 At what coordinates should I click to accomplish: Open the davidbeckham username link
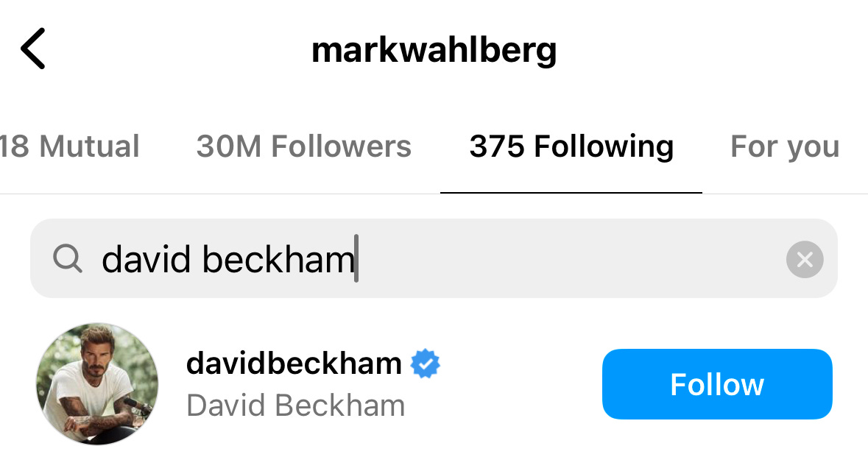tap(294, 364)
